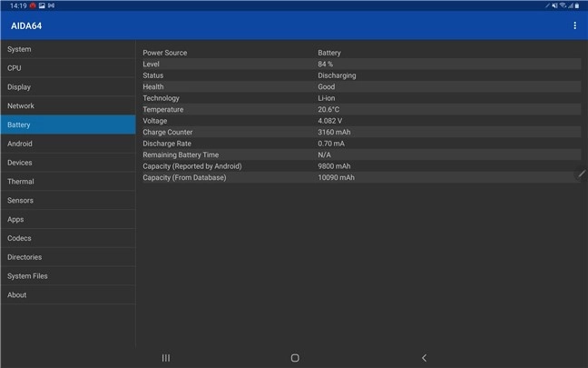Viewport: 588px width, 368px height.
Task: Tap the edge panel pencil handle
Action: tap(582, 174)
